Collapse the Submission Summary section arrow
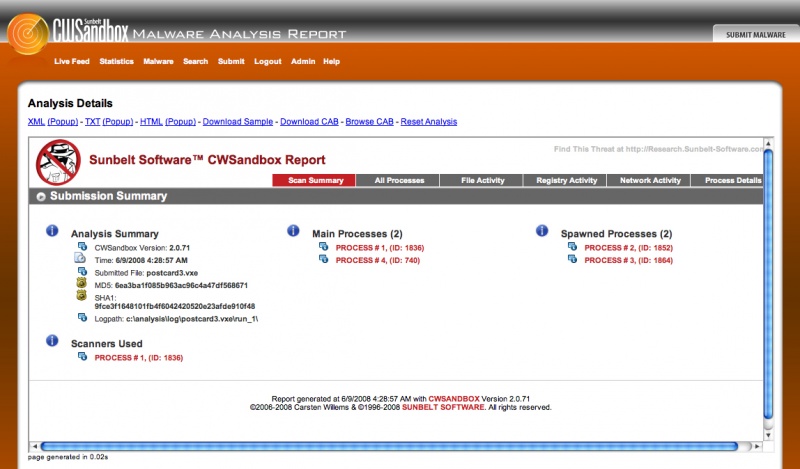 (x=41, y=196)
